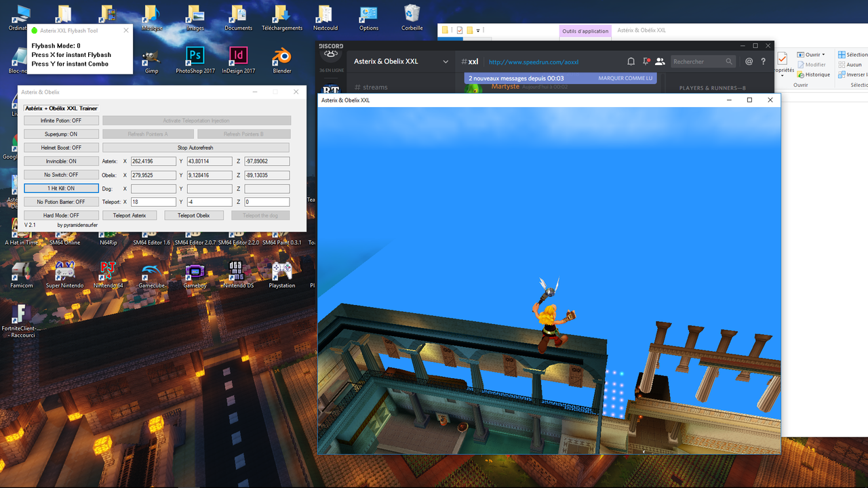Toggle Hard Mode: OFF button
The width and height of the screenshot is (868, 488).
click(x=61, y=216)
